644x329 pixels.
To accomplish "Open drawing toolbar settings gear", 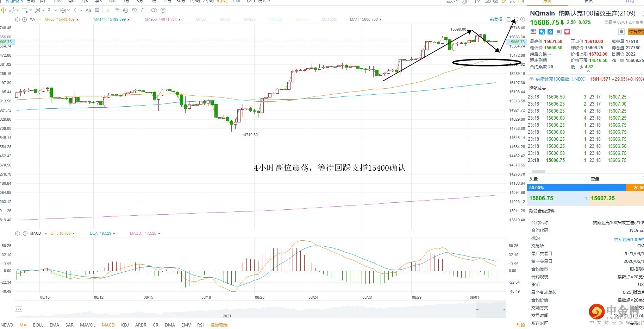I will pyautogui.click(x=163, y=10).
